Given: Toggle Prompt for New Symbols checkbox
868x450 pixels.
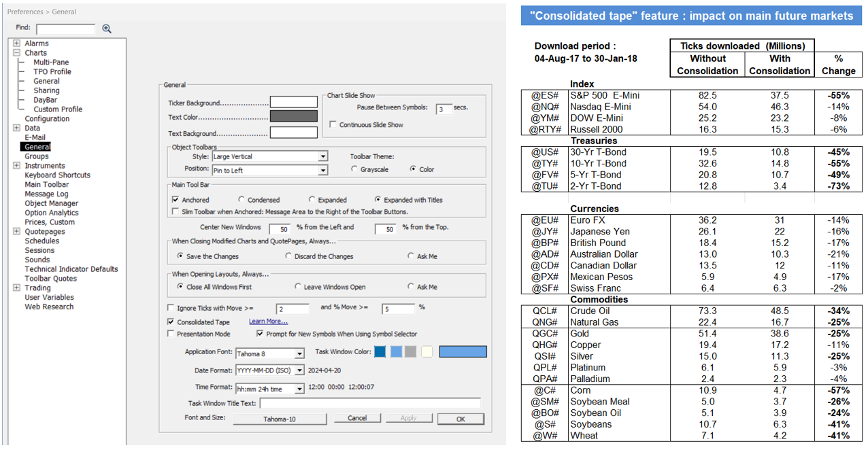Looking at the screenshot, I should [x=260, y=334].
